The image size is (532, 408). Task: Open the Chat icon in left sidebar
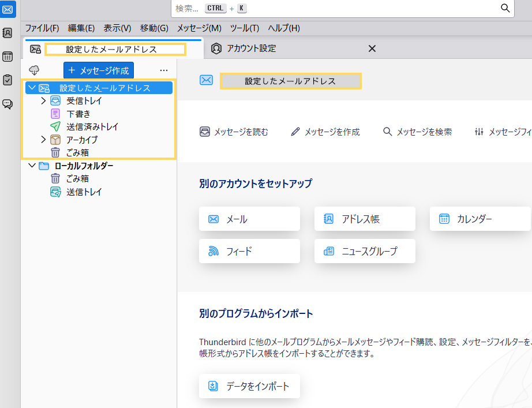[x=8, y=104]
